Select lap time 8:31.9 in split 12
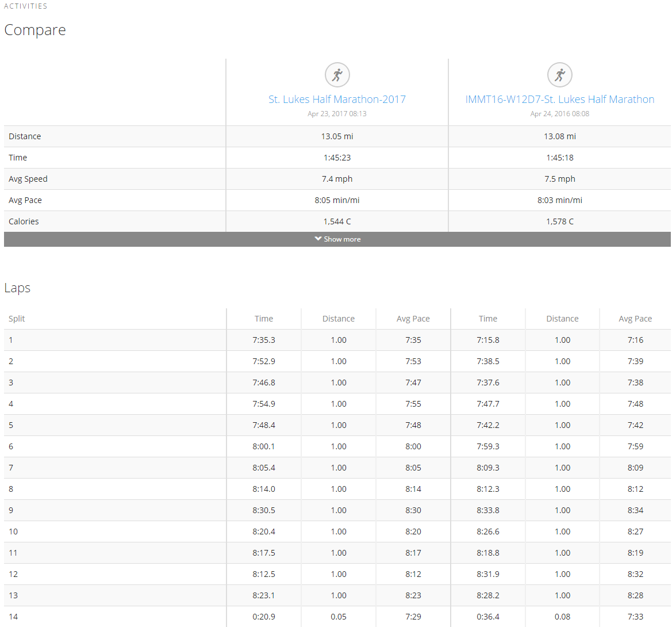This screenshot has height=627, width=672. (x=488, y=574)
